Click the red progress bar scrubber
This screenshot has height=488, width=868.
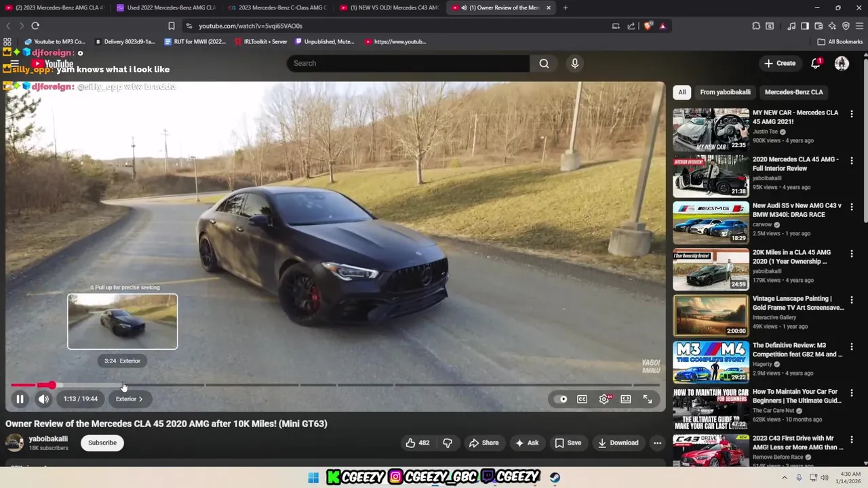pos(52,385)
